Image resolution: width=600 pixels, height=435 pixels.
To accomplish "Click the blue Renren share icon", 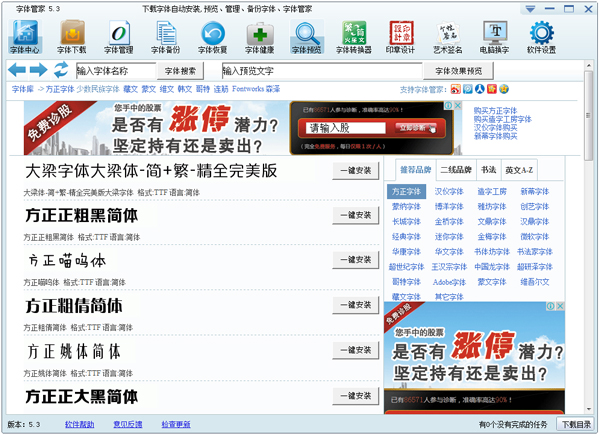I will pos(480,89).
